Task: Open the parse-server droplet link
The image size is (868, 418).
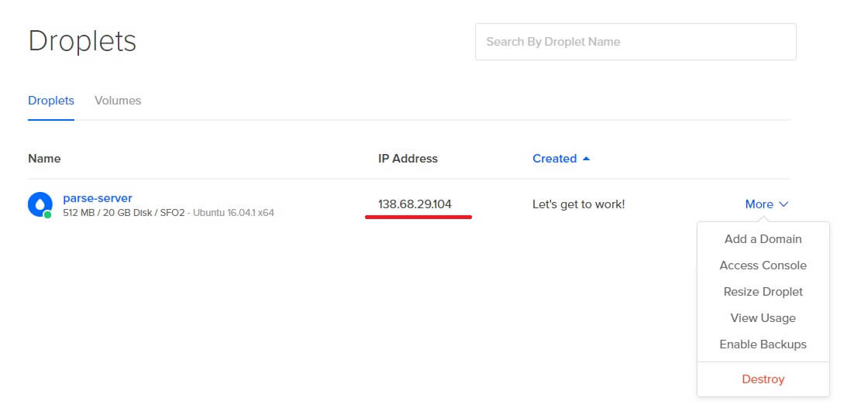Action: click(x=98, y=198)
